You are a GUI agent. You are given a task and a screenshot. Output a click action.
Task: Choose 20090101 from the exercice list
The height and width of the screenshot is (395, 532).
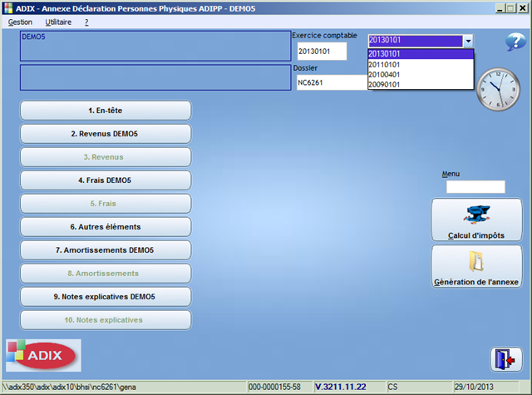421,84
